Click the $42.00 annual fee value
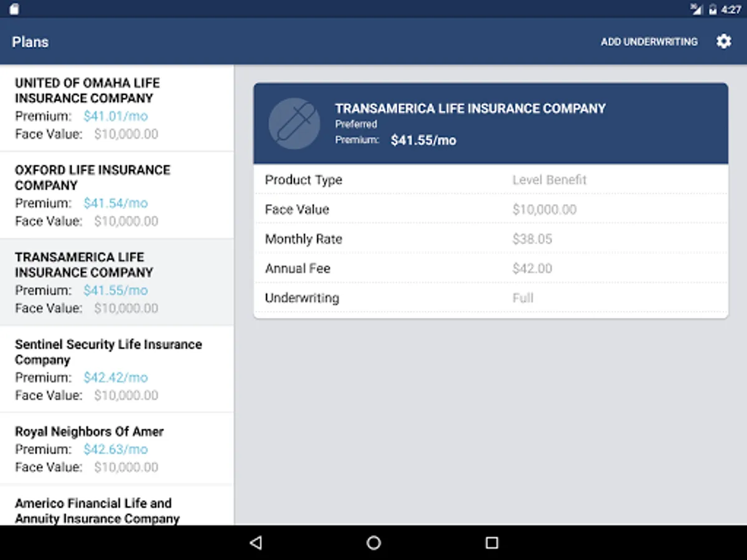 [x=532, y=268]
